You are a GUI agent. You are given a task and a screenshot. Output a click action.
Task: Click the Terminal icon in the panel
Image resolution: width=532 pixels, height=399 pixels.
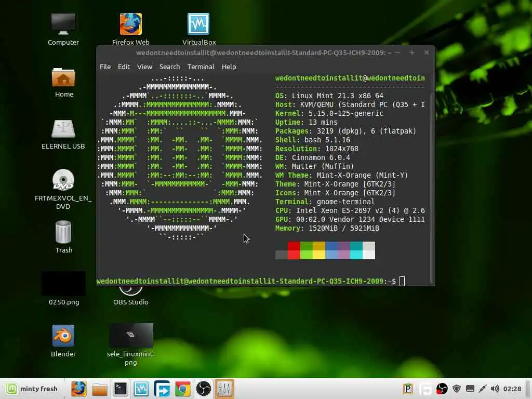point(121,389)
